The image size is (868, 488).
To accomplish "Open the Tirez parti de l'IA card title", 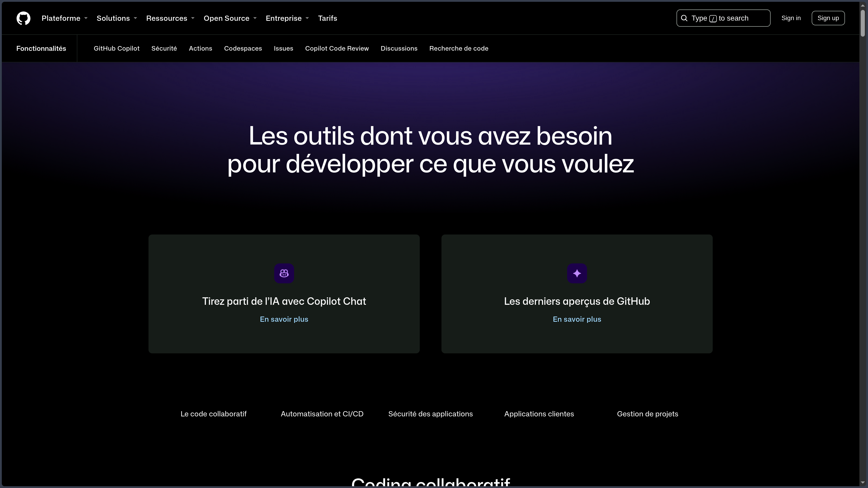I will point(284,301).
